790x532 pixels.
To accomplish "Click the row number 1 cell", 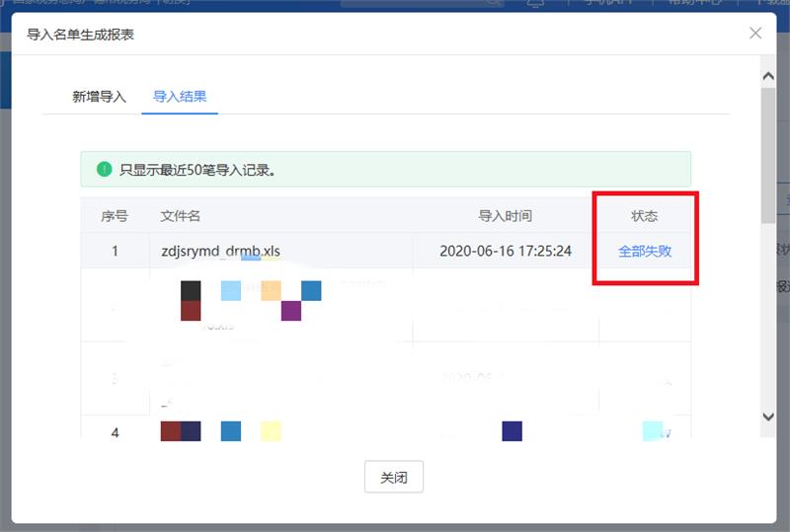I will coord(115,251).
